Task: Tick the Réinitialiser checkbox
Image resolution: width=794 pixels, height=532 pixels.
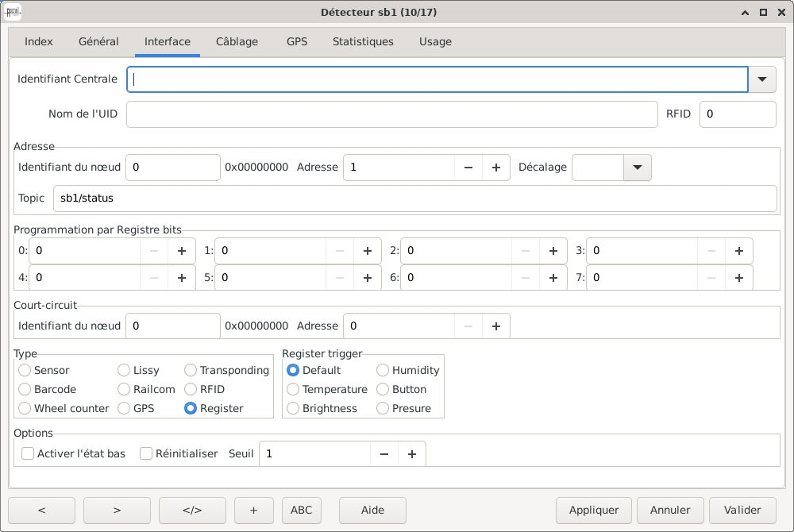Action: coord(146,454)
